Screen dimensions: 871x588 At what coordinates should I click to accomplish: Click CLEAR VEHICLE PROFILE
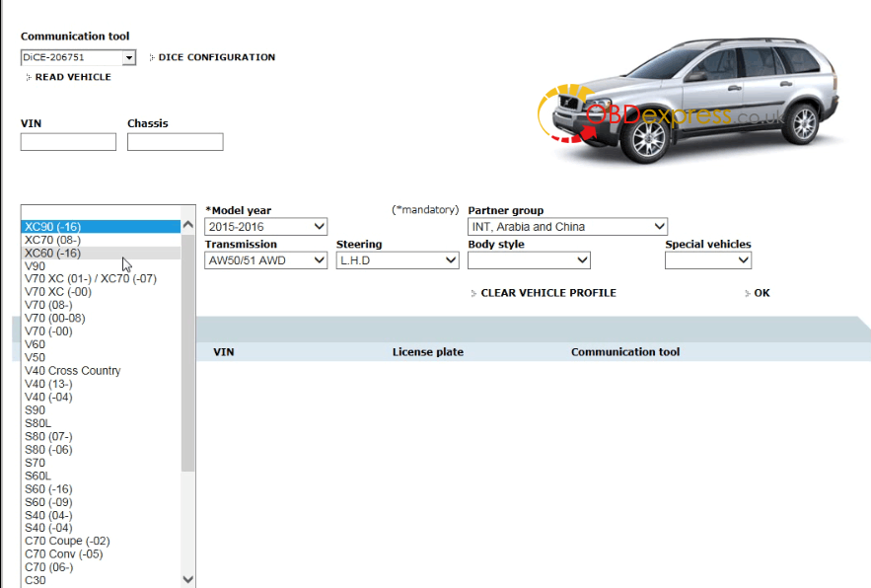(x=548, y=293)
